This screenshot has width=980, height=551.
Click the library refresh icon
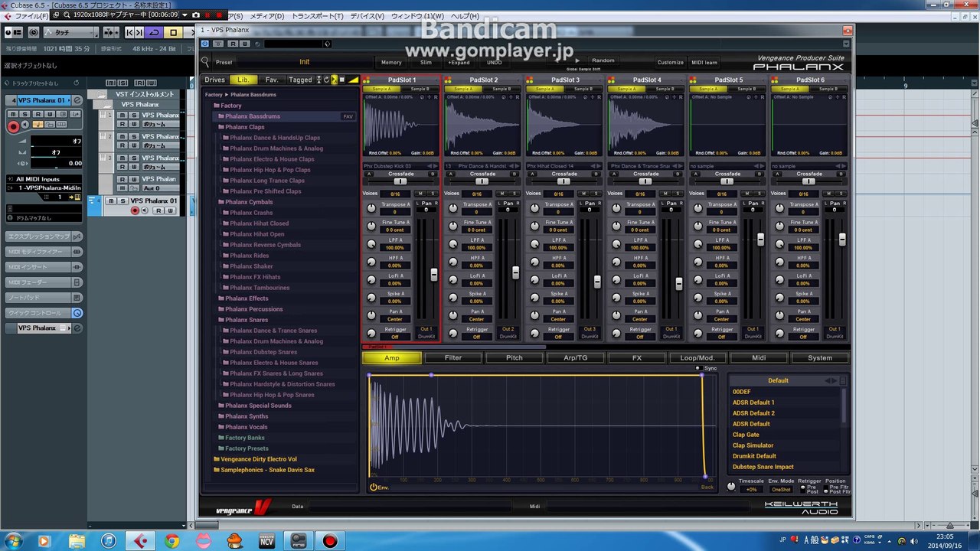(x=327, y=80)
